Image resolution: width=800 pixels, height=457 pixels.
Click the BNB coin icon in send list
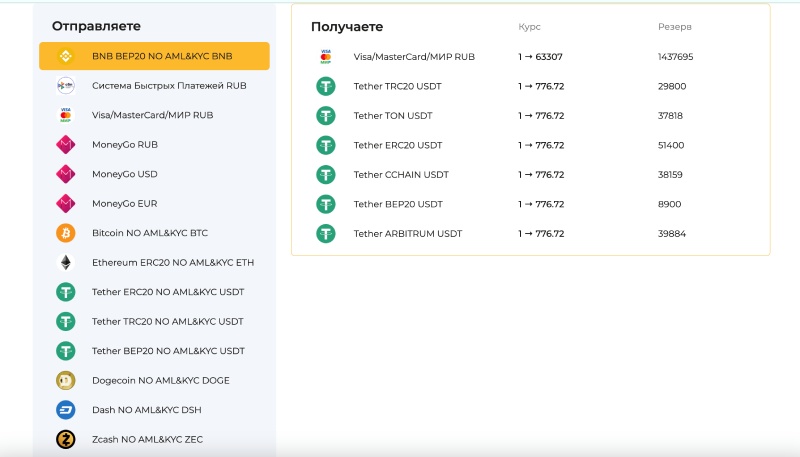(x=66, y=56)
